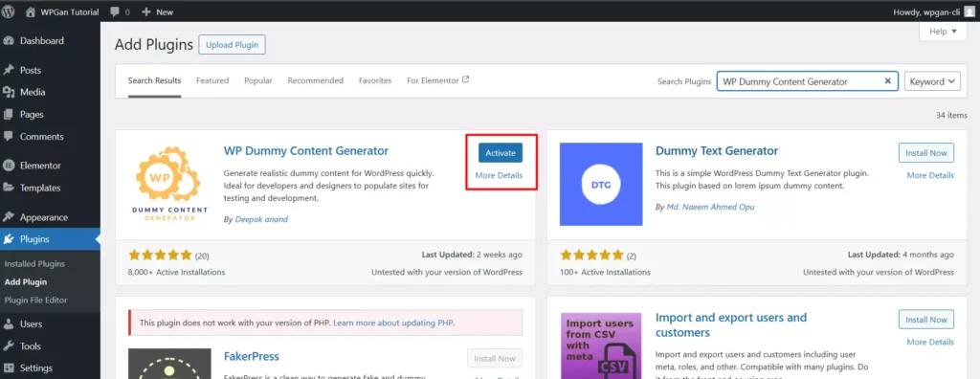
Task: Click the Posts pin icon in sidebar
Action: point(9,70)
